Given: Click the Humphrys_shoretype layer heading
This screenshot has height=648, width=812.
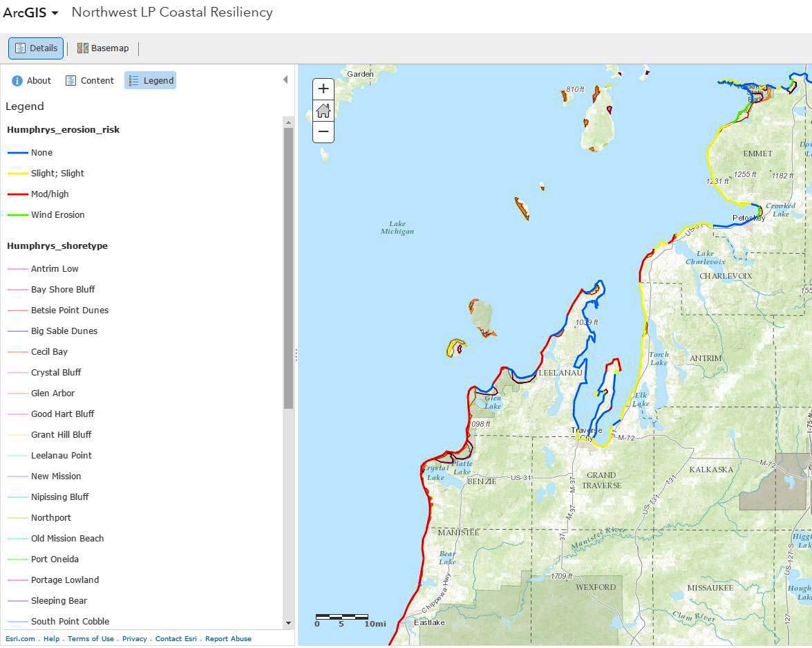Looking at the screenshot, I should (x=57, y=246).
